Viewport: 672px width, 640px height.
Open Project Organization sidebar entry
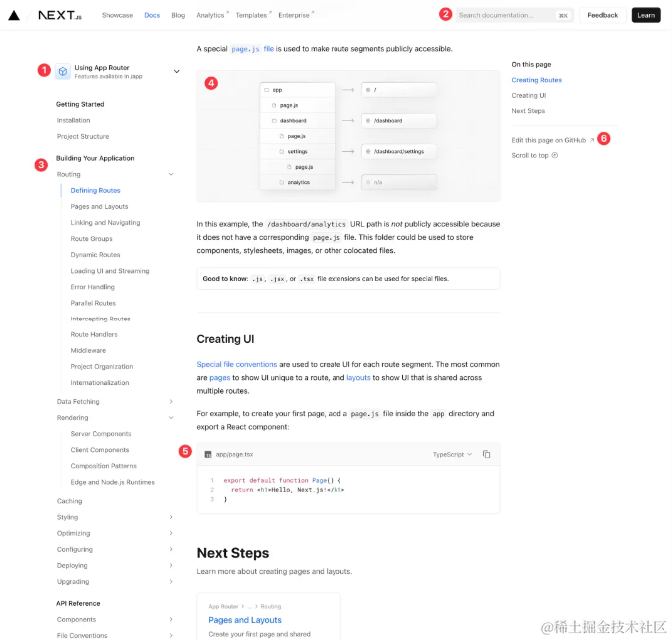click(102, 367)
